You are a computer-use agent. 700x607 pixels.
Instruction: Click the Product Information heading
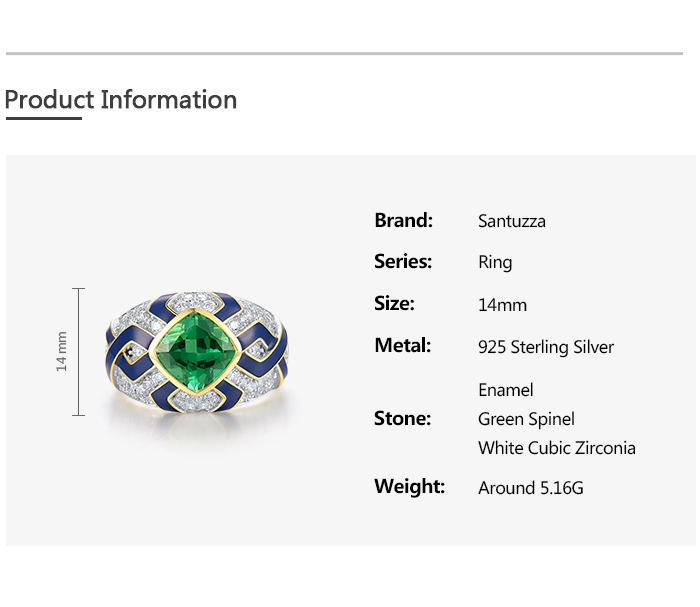(x=120, y=100)
